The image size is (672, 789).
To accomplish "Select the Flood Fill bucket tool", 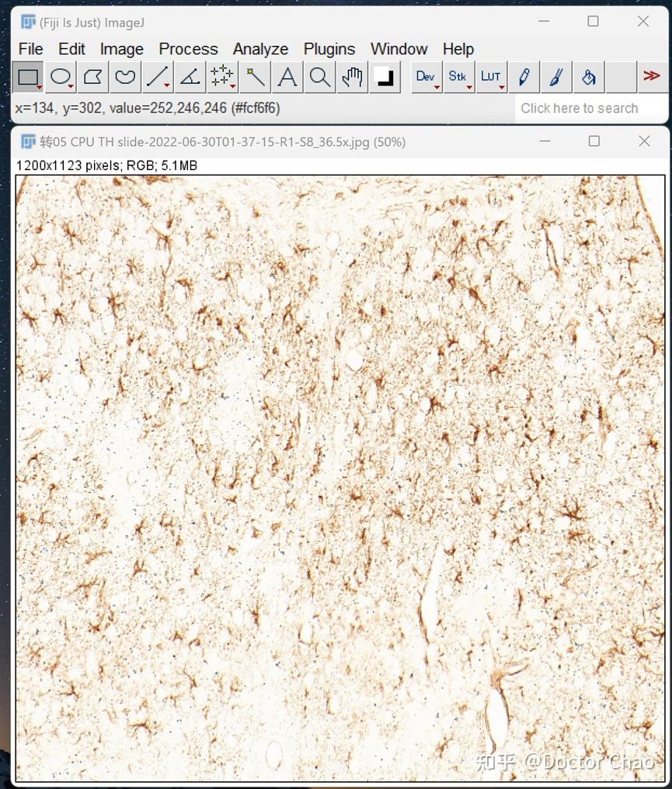I will click(x=588, y=77).
